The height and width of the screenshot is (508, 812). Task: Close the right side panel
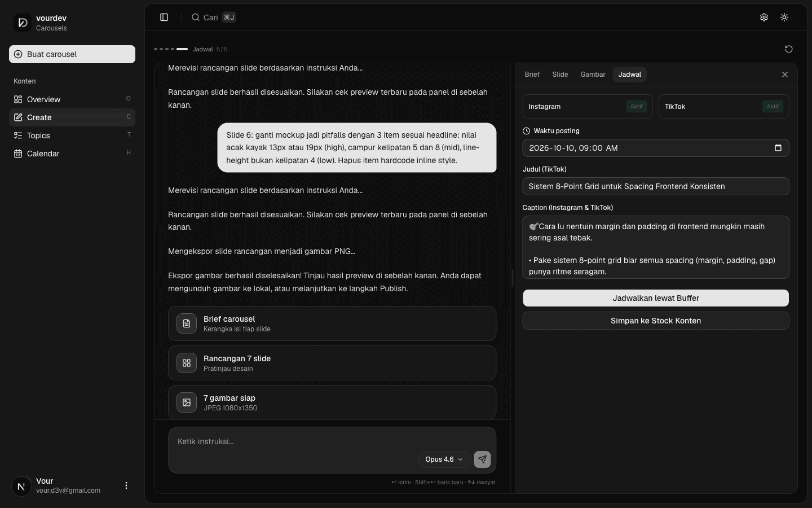[x=785, y=75]
